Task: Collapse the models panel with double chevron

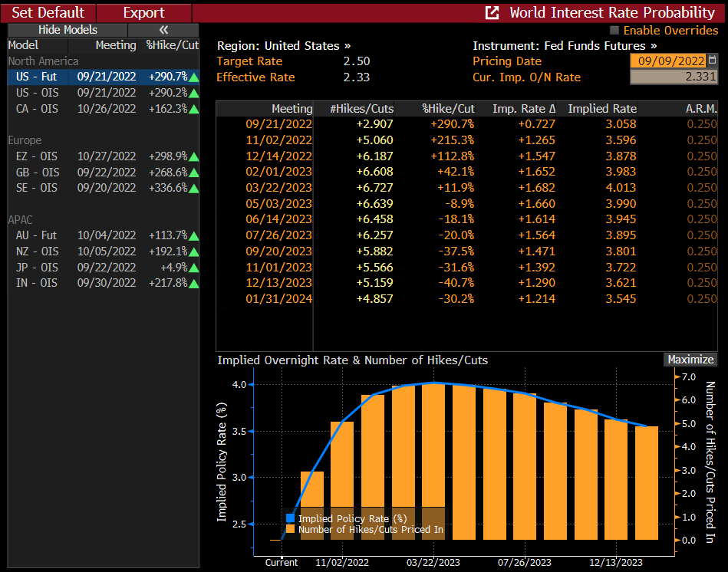Action: pos(163,30)
